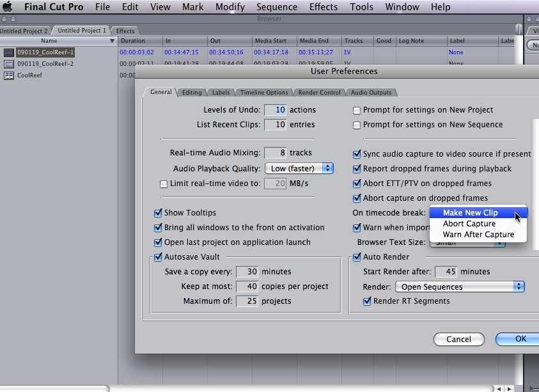Image resolution: width=539 pixels, height=392 pixels.
Task: Open the View menu
Action: click(160, 7)
